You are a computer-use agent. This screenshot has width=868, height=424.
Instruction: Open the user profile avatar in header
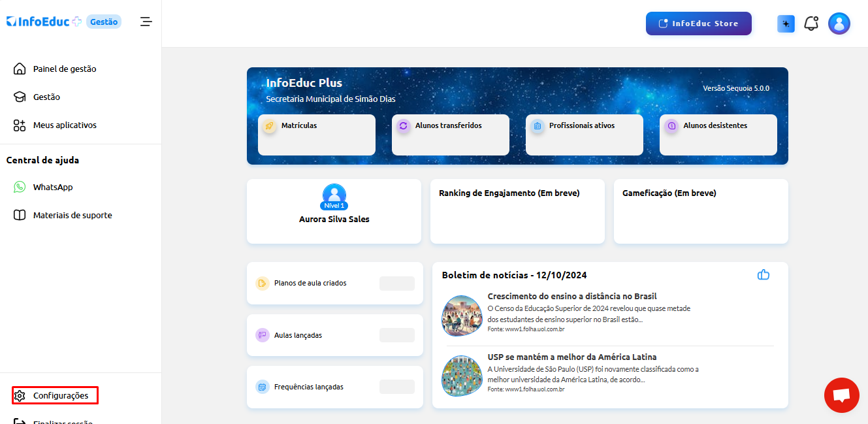(x=839, y=24)
